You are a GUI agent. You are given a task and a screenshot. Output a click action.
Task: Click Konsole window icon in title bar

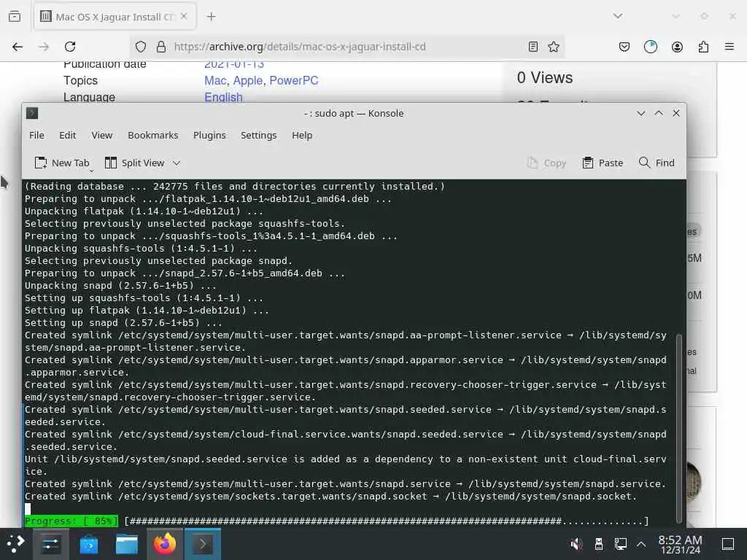coord(32,113)
